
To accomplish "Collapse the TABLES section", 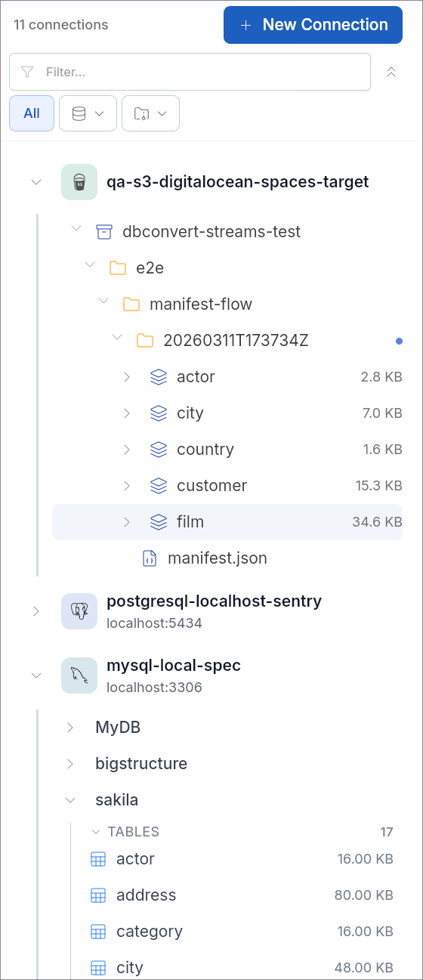I will click(96, 832).
